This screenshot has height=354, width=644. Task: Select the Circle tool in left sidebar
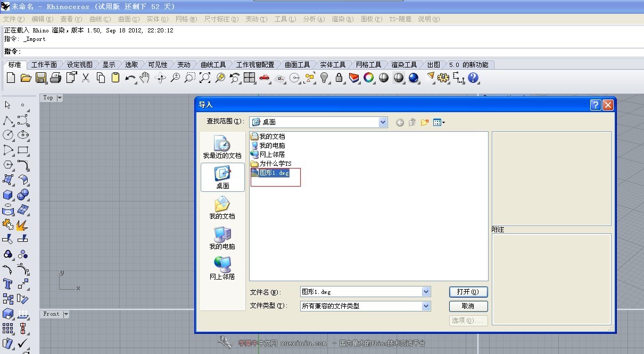pos(8,135)
